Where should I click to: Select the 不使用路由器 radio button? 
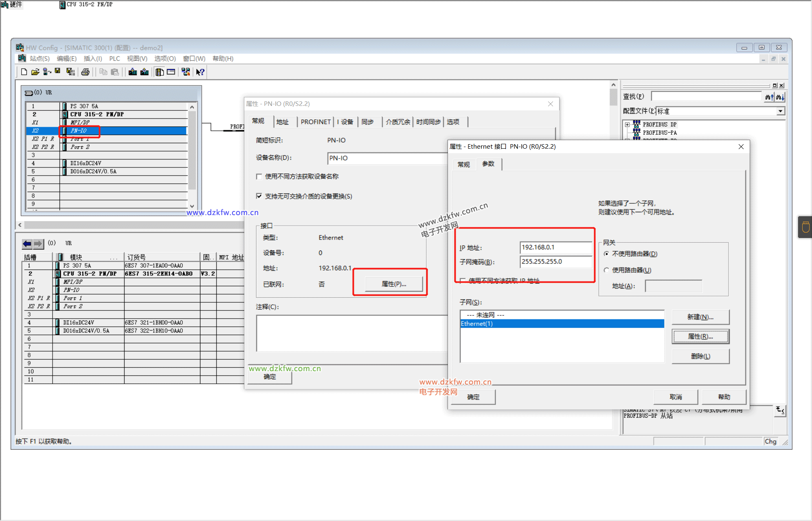pos(607,254)
